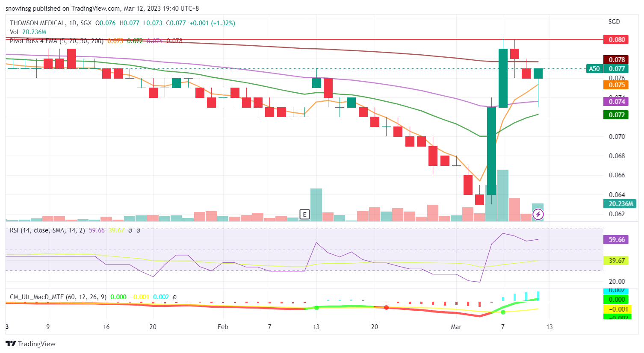Select the RSI (14, close, SMA, 14, 2) legend

(x=47, y=230)
